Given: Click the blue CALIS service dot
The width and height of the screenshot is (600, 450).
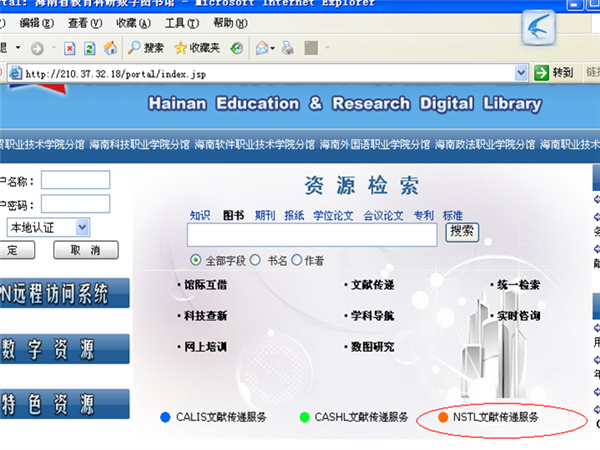Looking at the screenshot, I should (165, 417).
